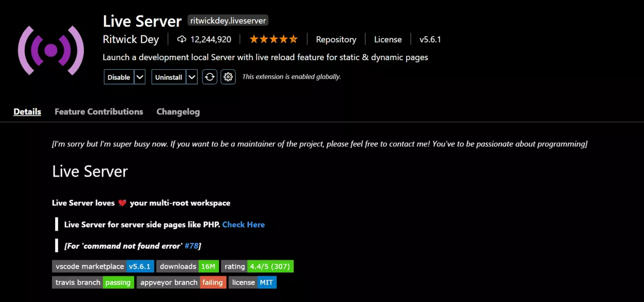Click the license MIT badge

[253, 282]
